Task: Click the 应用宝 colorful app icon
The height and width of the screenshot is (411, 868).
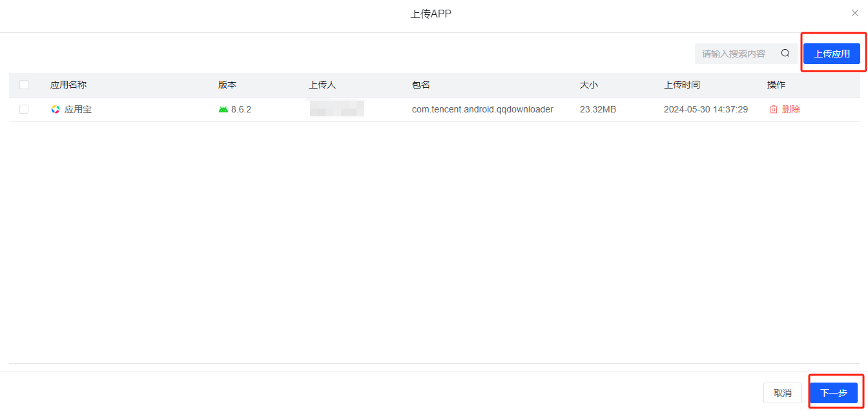Action: coord(56,110)
